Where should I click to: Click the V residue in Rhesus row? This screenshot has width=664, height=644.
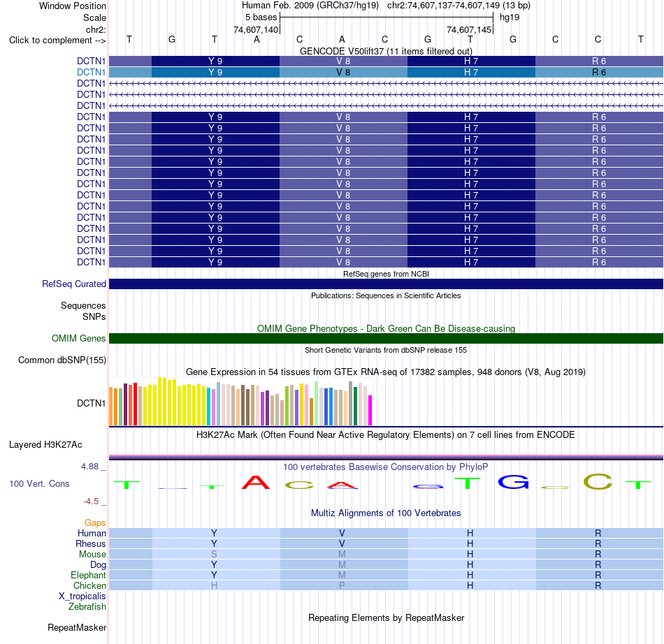tap(342, 543)
